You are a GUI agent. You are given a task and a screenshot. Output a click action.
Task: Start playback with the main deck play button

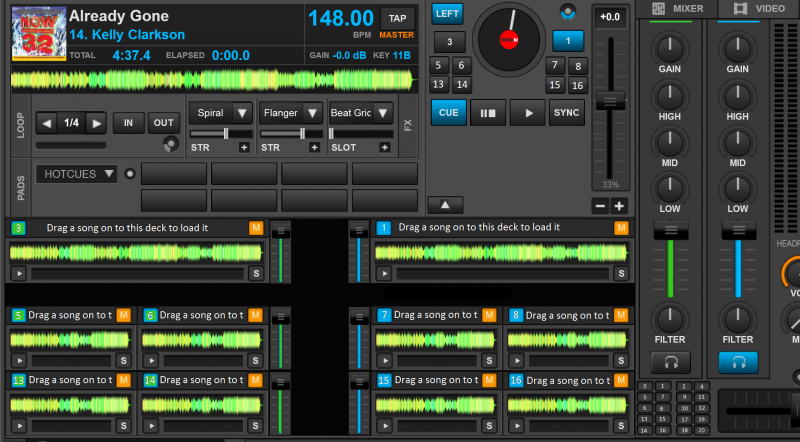click(x=528, y=113)
